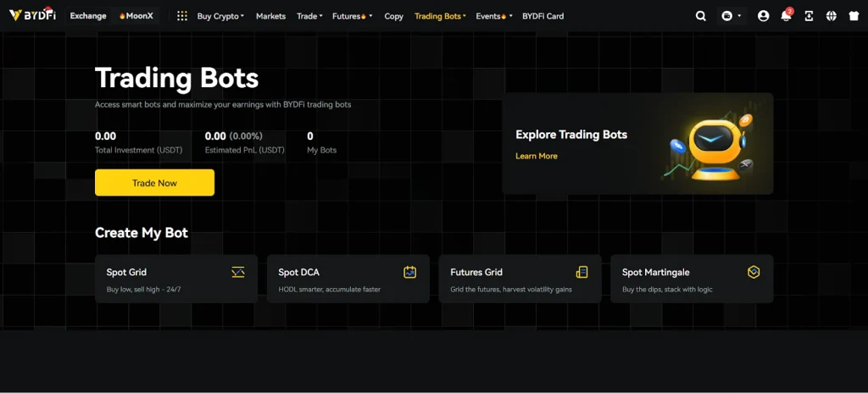Open the Copy trading menu item

(x=393, y=16)
